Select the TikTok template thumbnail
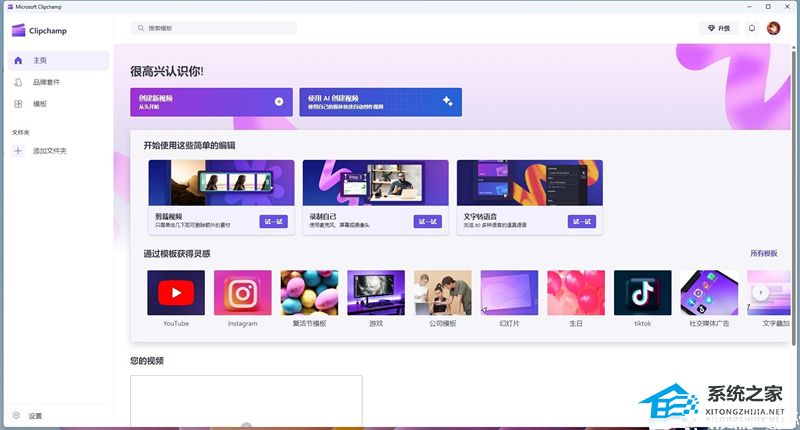800x430 pixels. 642,293
